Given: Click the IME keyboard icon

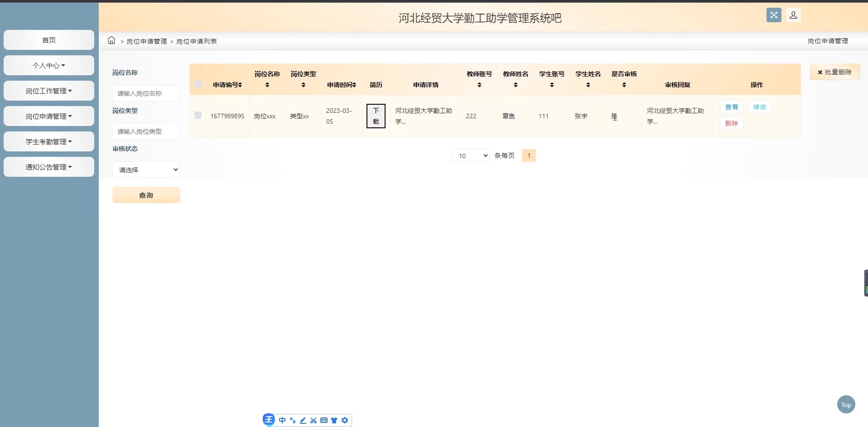Looking at the screenshot, I should tap(324, 420).
